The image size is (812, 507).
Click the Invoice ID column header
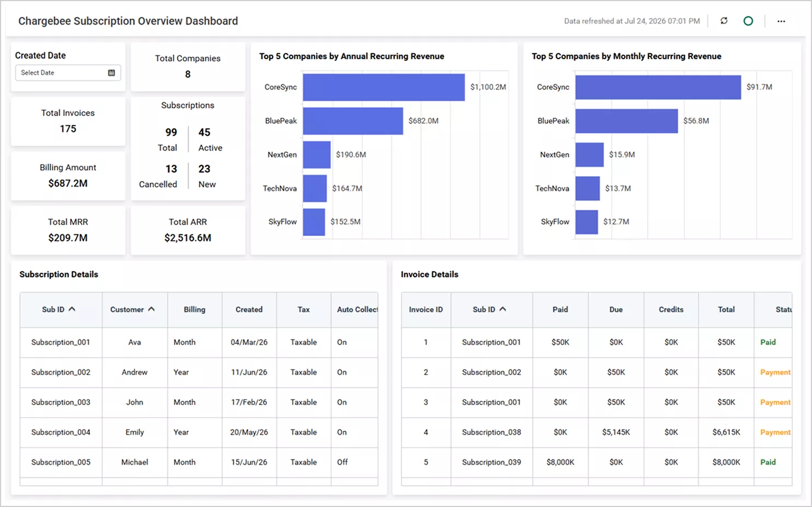(x=426, y=309)
